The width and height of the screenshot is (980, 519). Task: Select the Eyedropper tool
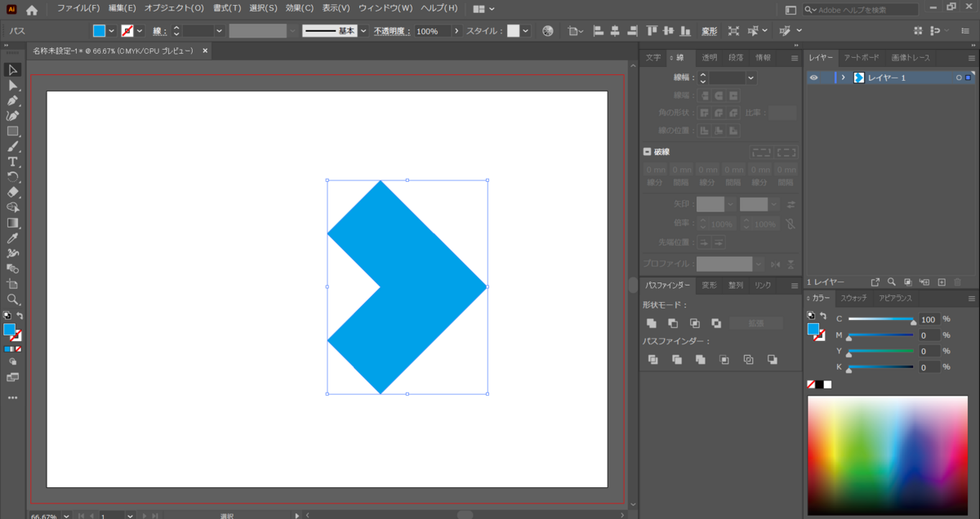click(x=13, y=238)
